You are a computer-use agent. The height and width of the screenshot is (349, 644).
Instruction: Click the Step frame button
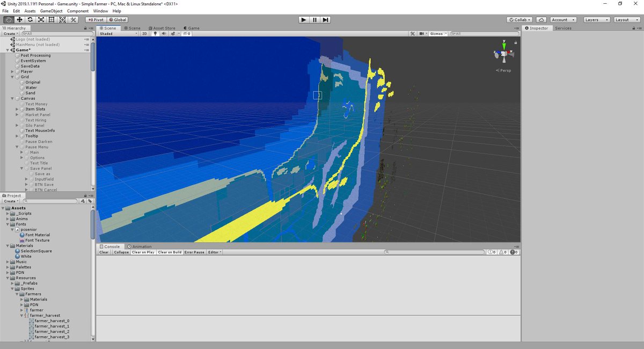coord(325,20)
